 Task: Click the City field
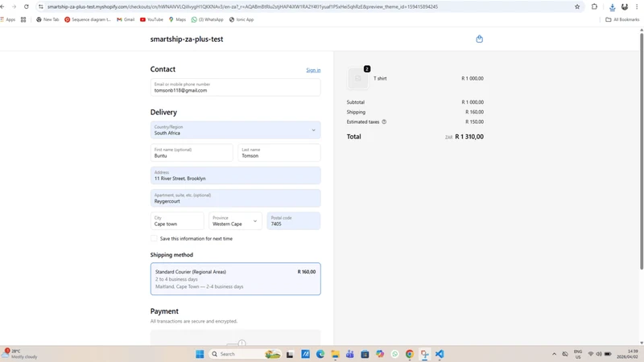(x=177, y=220)
